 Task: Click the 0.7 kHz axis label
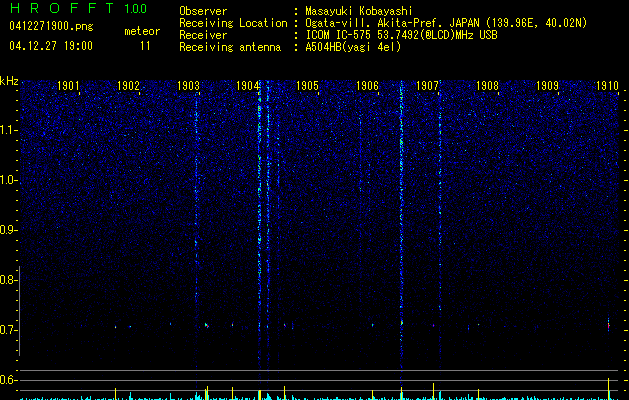pos(8,330)
